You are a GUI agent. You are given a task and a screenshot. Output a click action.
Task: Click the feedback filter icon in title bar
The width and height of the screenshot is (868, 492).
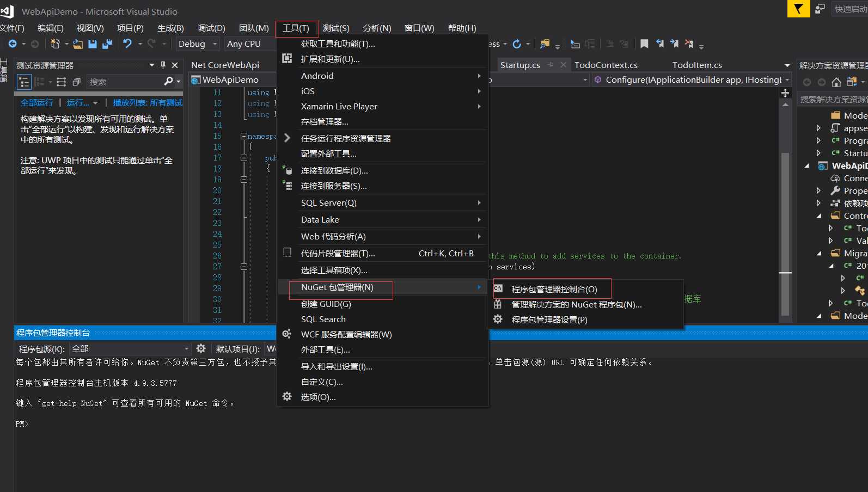798,9
